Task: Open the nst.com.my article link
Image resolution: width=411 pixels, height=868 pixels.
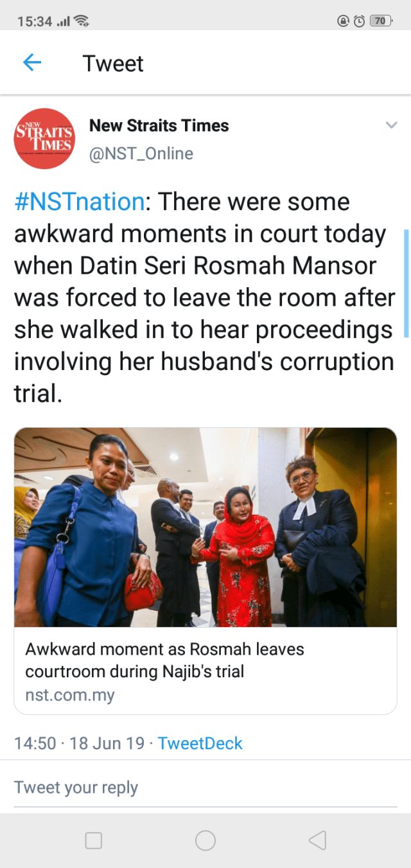Action: click(x=70, y=695)
